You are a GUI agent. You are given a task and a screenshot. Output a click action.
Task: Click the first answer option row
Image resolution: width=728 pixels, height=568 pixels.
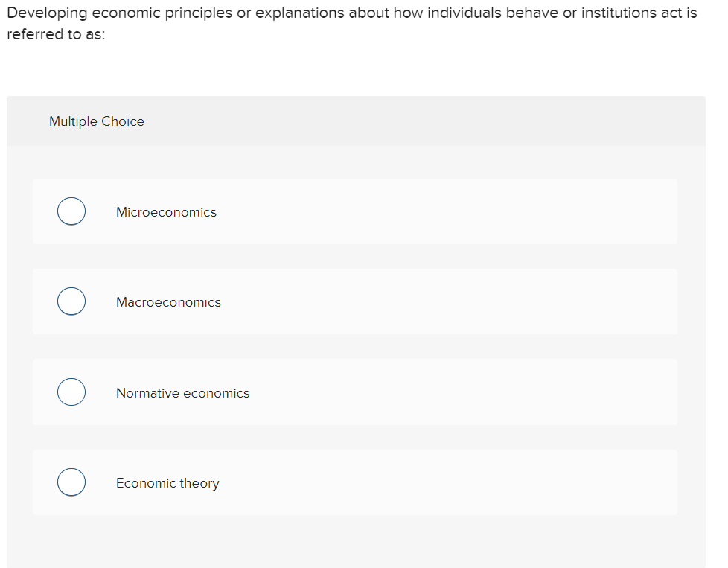point(355,211)
